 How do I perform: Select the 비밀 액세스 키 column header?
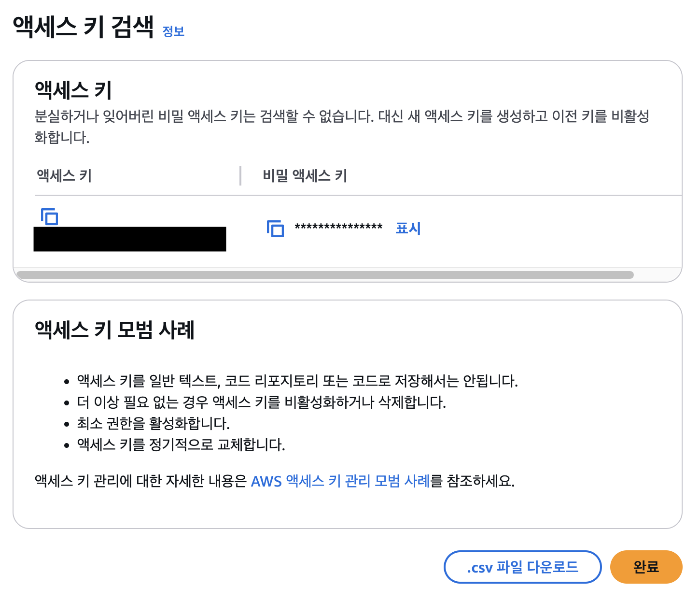(305, 176)
